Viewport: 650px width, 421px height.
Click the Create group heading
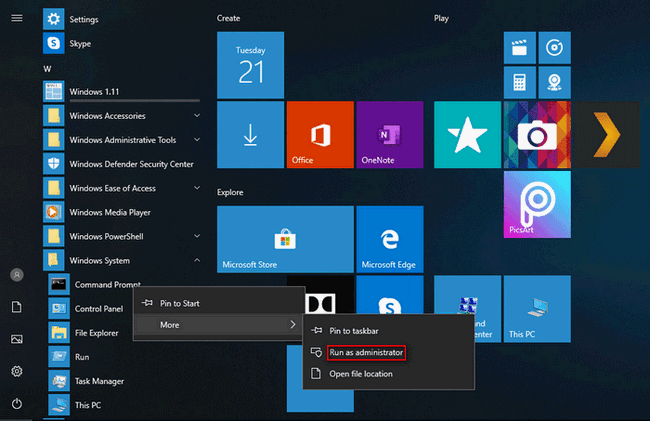[x=228, y=18]
